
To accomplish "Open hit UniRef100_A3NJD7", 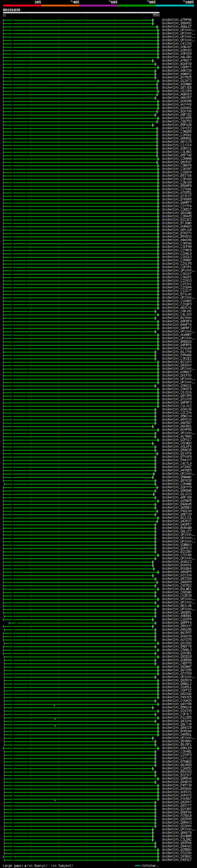I will 176,47.
